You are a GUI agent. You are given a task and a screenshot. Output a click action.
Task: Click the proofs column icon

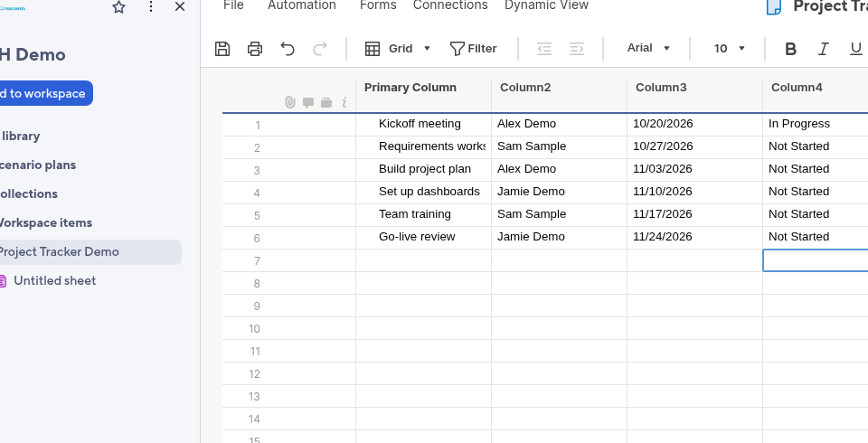[326, 102]
